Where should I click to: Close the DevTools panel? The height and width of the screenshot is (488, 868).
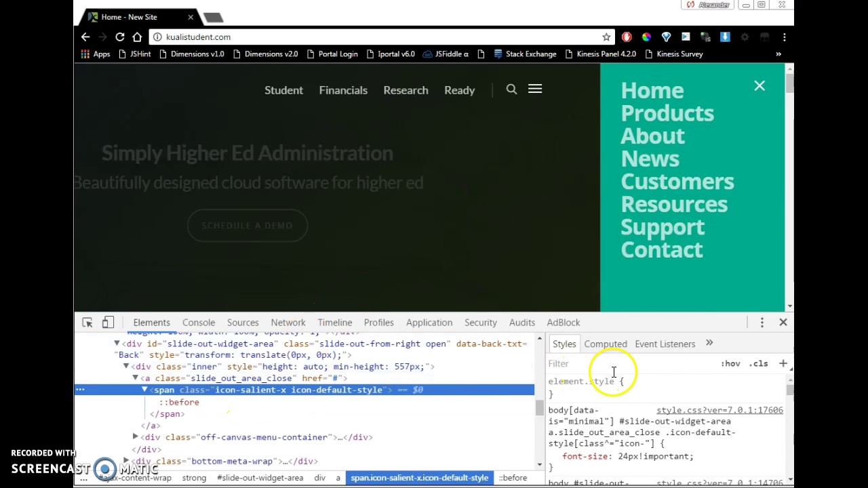(x=783, y=323)
